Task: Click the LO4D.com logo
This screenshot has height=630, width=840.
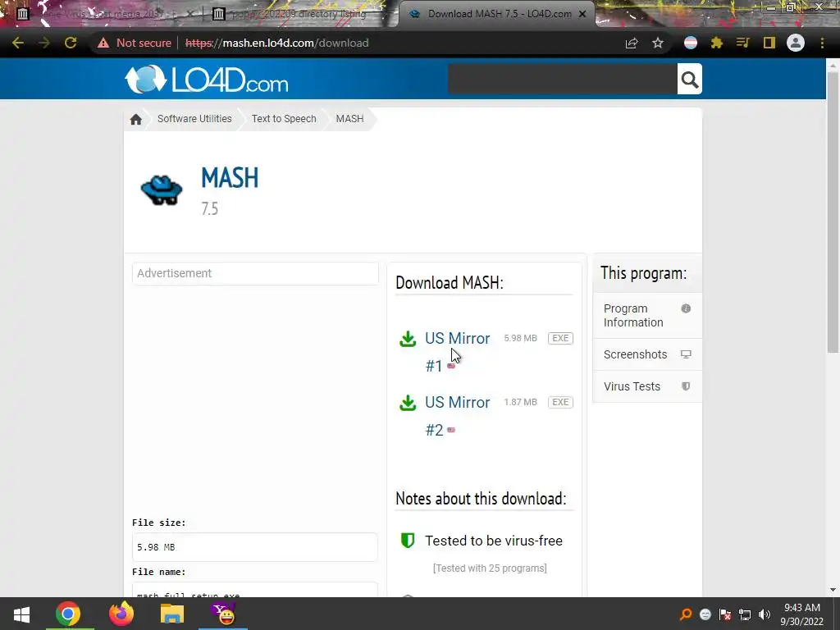Action: (206, 80)
